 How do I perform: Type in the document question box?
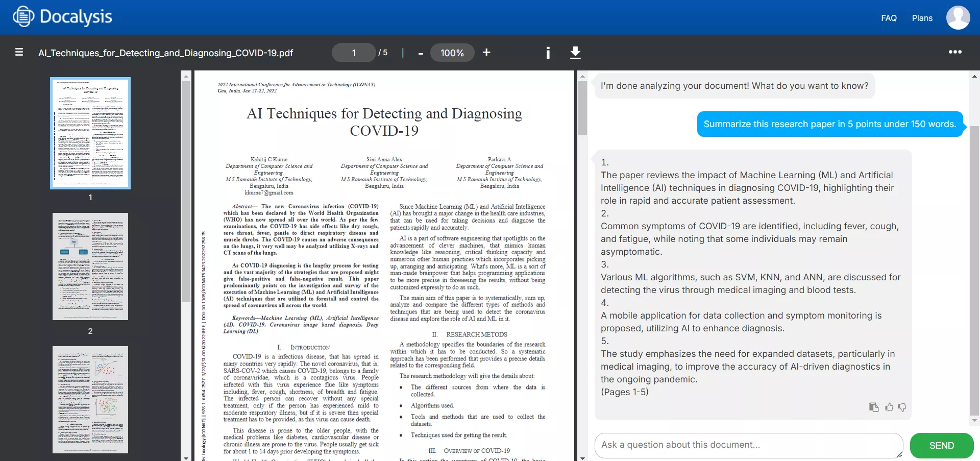point(748,445)
